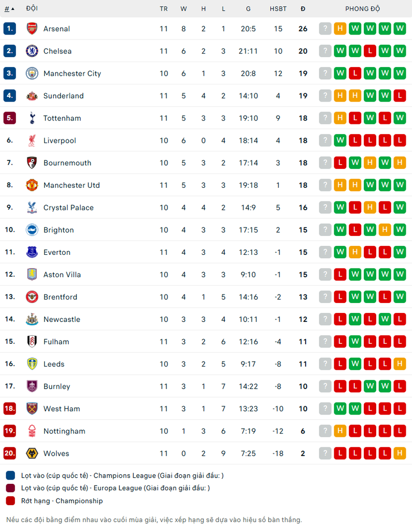The width and height of the screenshot is (412, 532).
Task: Open the Brighton team link
Action: point(59,230)
